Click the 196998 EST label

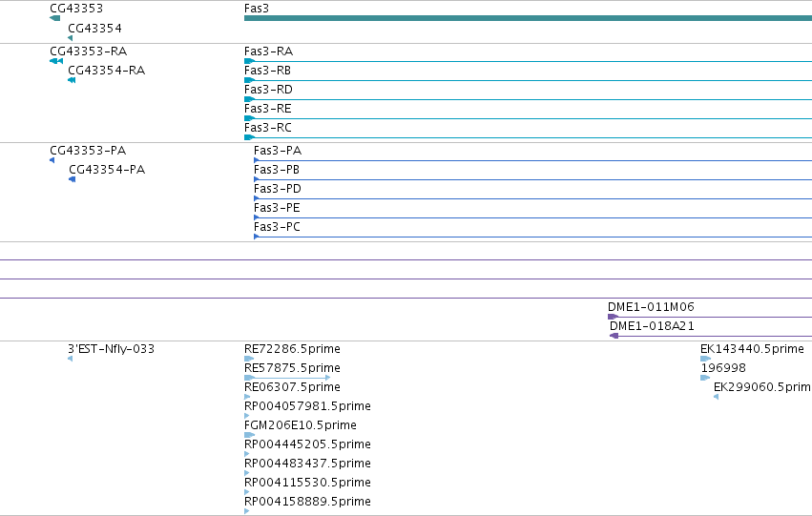coord(723,368)
